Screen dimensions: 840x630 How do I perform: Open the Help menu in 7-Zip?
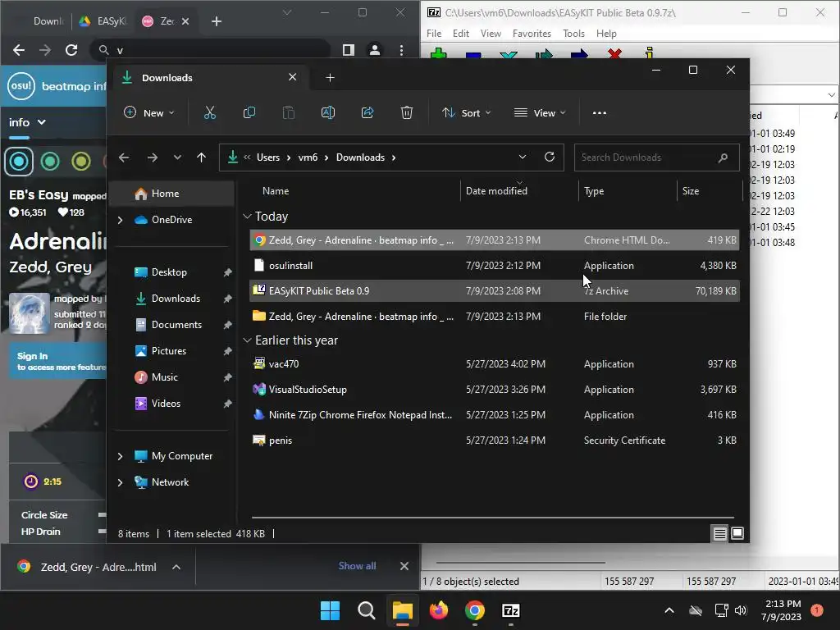(x=606, y=34)
